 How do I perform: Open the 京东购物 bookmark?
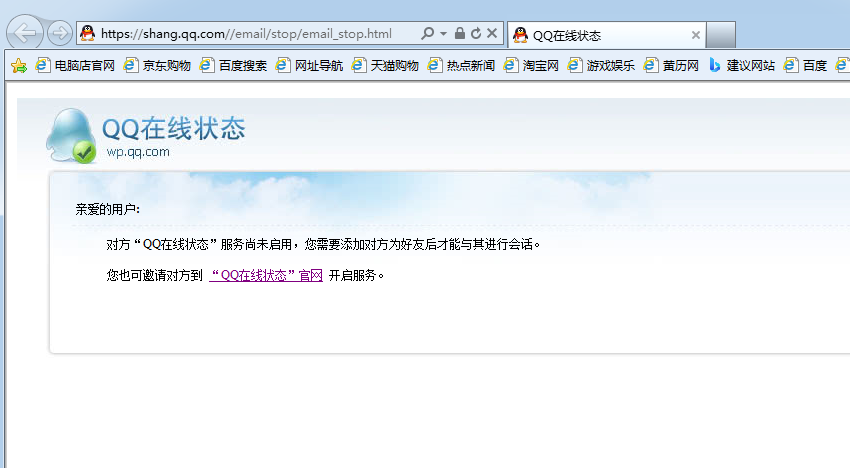pyautogui.click(x=157, y=66)
